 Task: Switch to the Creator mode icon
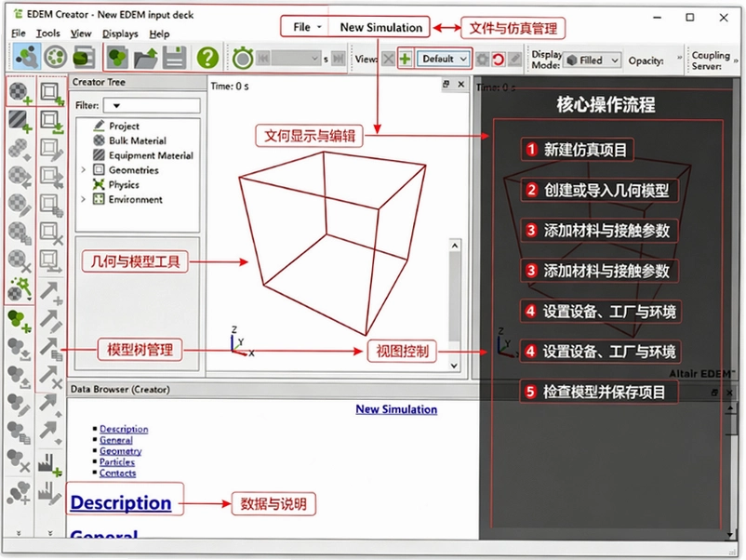(x=27, y=57)
